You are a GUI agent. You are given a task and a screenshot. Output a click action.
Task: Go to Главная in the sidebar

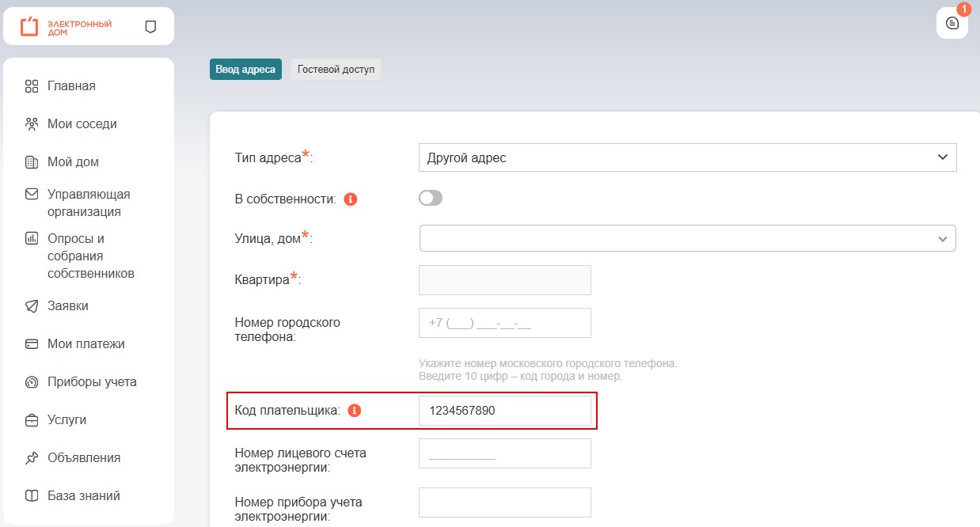pyautogui.click(x=71, y=86)
